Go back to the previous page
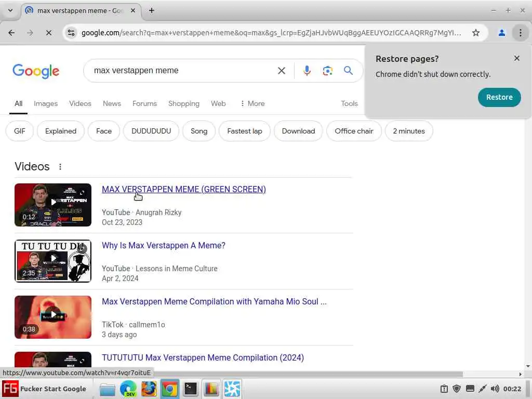Screen dimensions: 532x399 (11, 33)
